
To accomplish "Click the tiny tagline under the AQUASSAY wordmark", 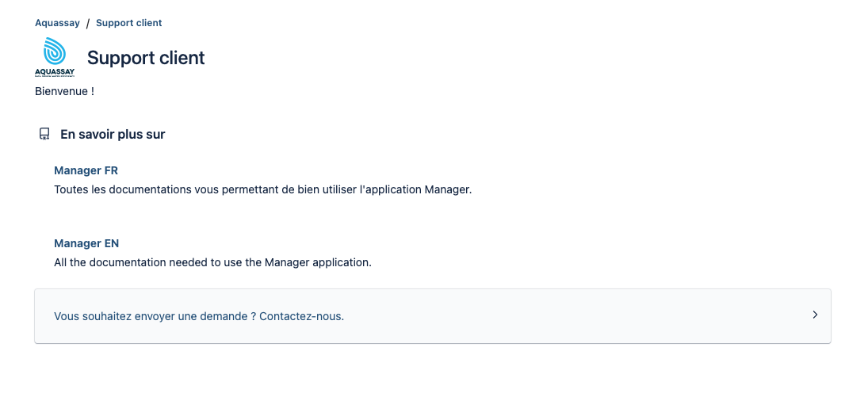I will pyautogui.click(x=55, y=76).
